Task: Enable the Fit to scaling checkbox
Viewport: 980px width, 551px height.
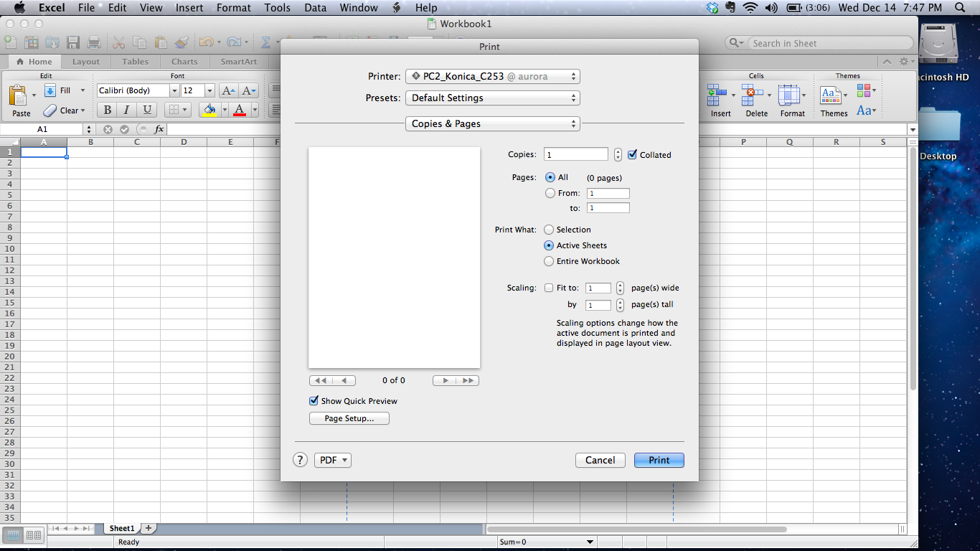Action: coord(549,288)
